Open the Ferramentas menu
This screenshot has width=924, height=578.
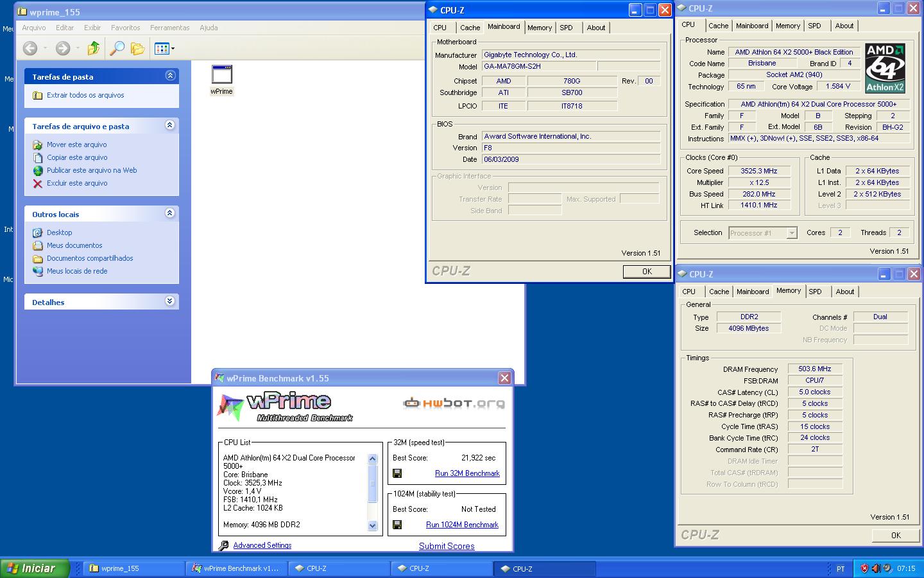pos(170,28)
